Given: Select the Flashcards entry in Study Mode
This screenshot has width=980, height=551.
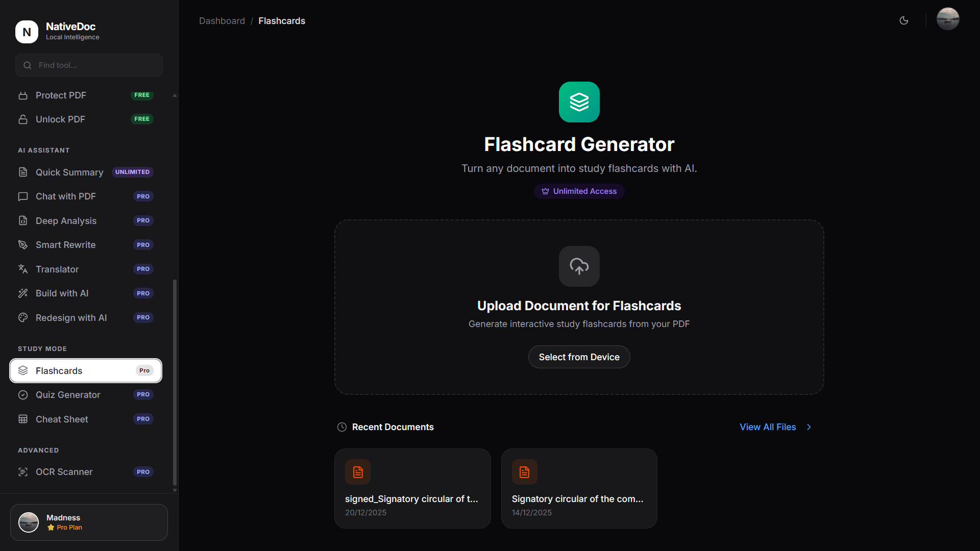Looking at the screenshot, I should [x=85, y=370].
